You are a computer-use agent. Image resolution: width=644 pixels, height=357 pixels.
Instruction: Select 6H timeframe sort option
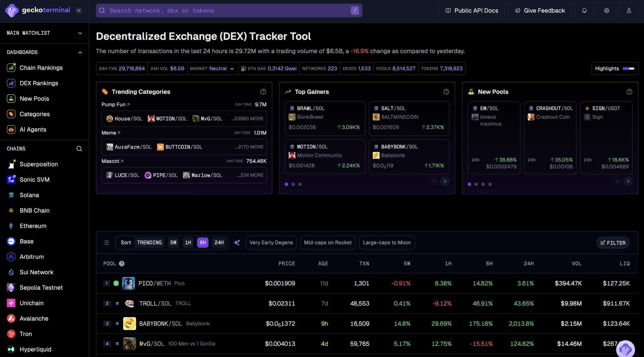pos(203,243)
